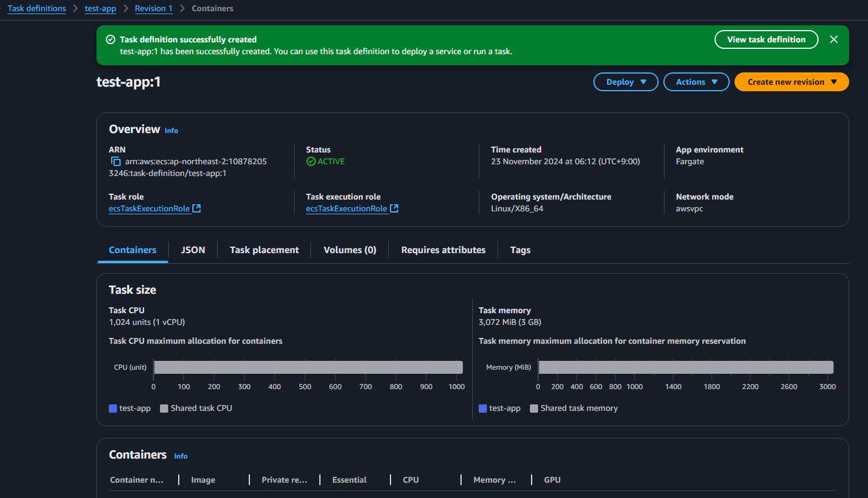
Task: Open external link icon beside Task execution role
Action: click(x=394, y=208)
